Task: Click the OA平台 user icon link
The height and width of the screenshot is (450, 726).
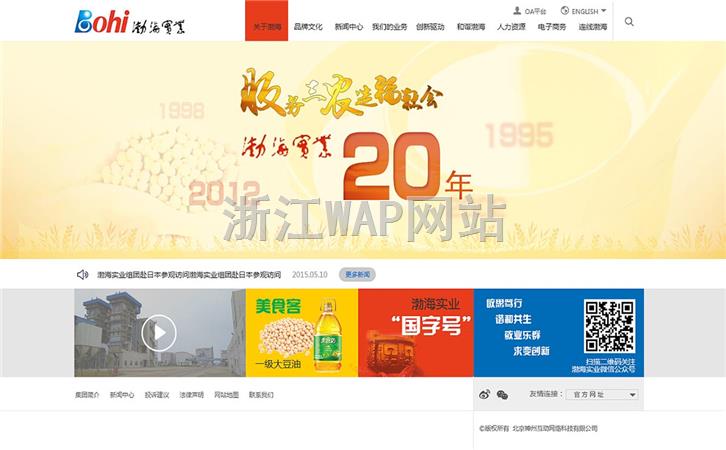Action: pyautogui.click(x=530, y=11)
